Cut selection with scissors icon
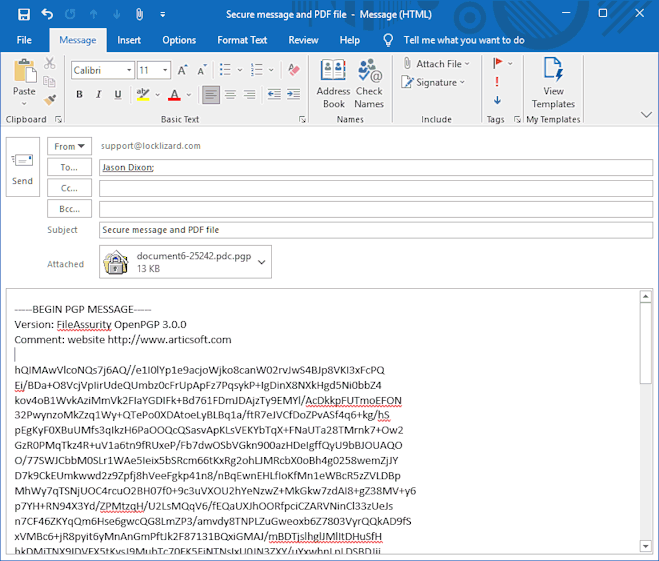659x561 pixels. 50,63
